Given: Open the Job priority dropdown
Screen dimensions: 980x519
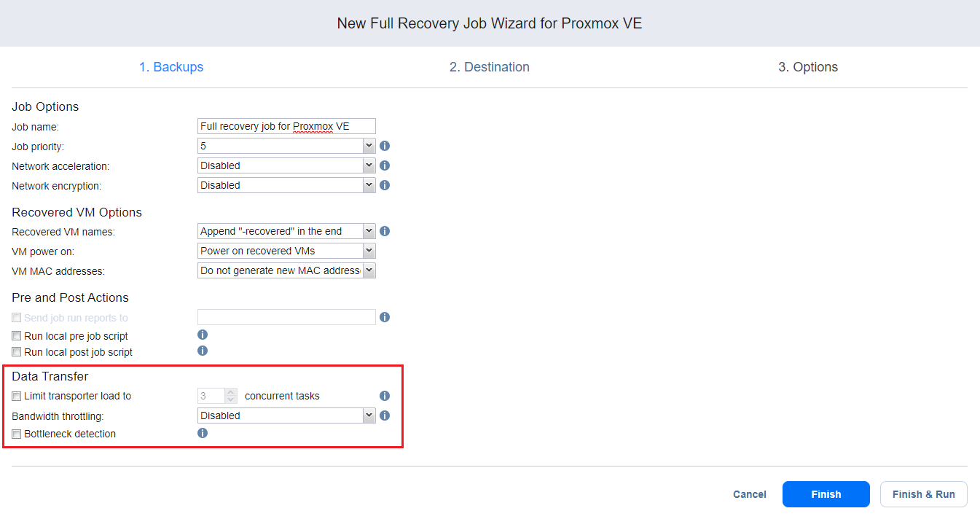Looking at the screenshot, I should click(x=286, y=146).
